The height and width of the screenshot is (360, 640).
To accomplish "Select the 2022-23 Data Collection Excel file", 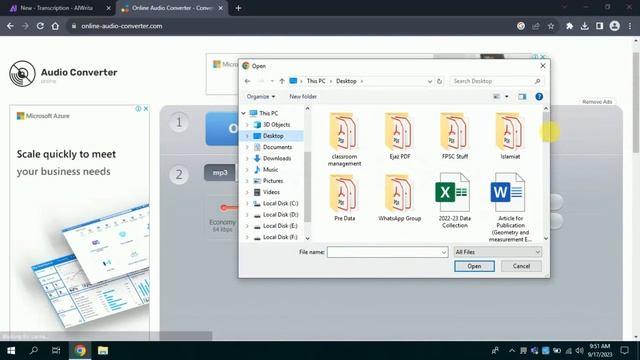I will (x=454, y=201).
